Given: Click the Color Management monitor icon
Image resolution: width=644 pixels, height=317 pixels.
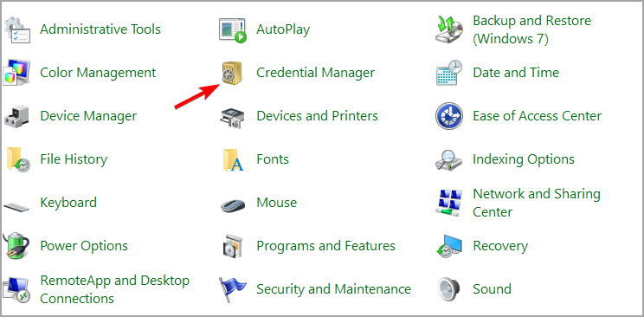Looking at the screenshot, I should [x=16, y=73].
